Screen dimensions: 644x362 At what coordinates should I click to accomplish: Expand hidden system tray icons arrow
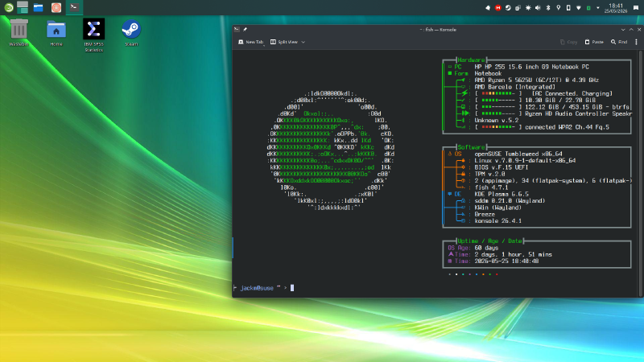pos(598,8)
